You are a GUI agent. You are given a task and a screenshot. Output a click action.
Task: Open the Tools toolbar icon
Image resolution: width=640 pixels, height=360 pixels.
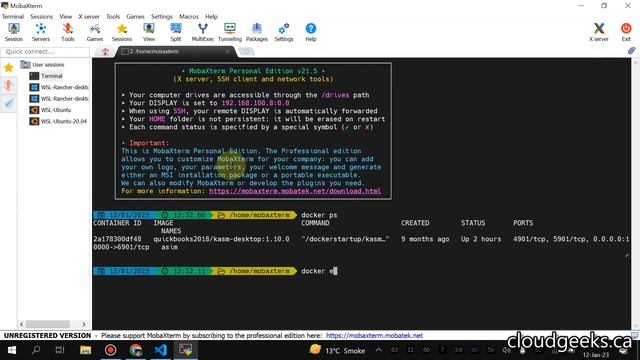(68, 32)
